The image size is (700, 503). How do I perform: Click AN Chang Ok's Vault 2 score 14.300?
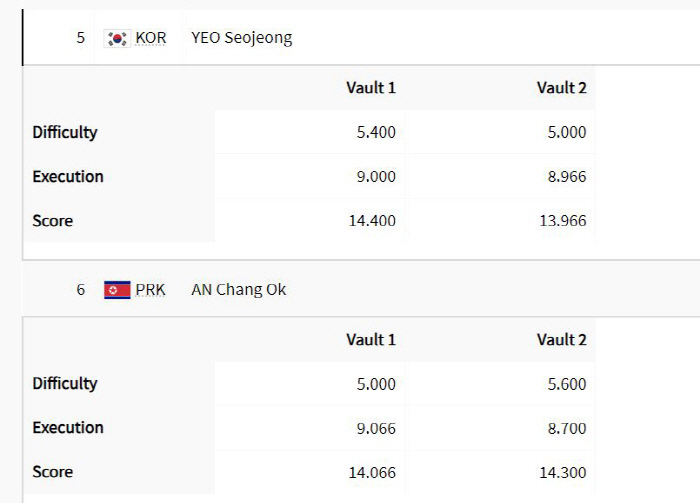[563, 472]
